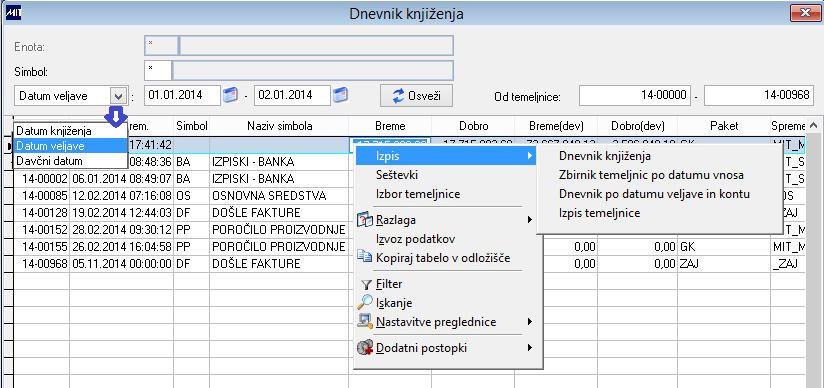The height and width of the screenshot is (388, 824).
Task: Open the Datum veljave dropdown arrow
Action: [x=118, y=96]
